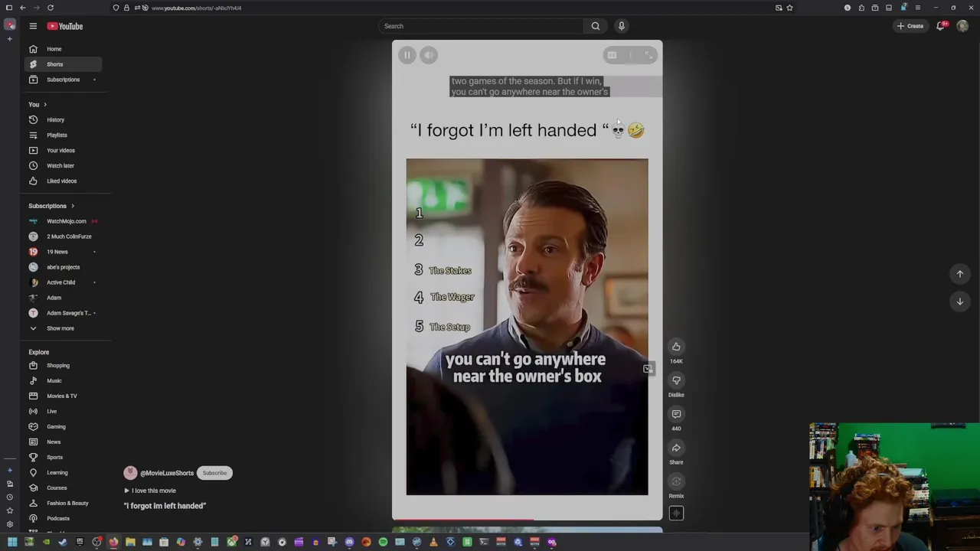Open Movies & TV in Explore

[x=63, y=396]
